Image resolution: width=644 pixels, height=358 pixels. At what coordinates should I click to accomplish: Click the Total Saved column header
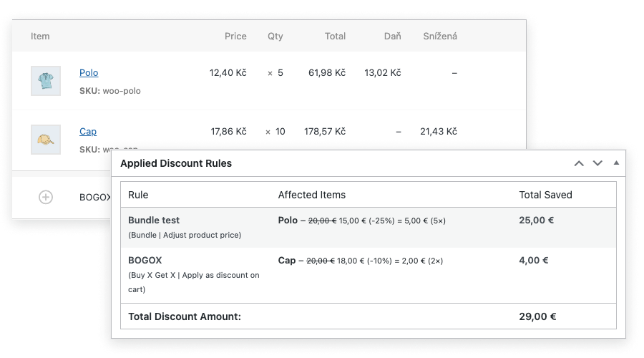(x=545, y=195)
